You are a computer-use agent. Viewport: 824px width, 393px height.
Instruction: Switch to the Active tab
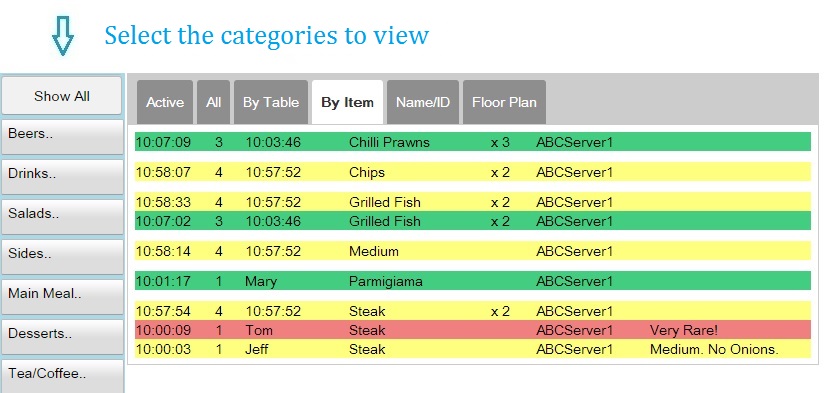click(165, 102)
